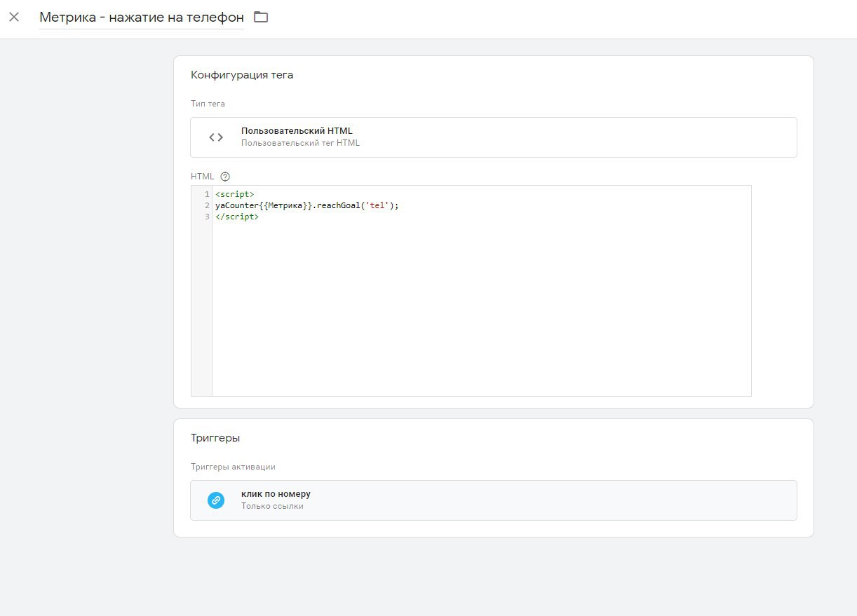Click line number 2 in editor gutter
The height and width of the screenshot is (616, 857).
(x=207, y=205)
